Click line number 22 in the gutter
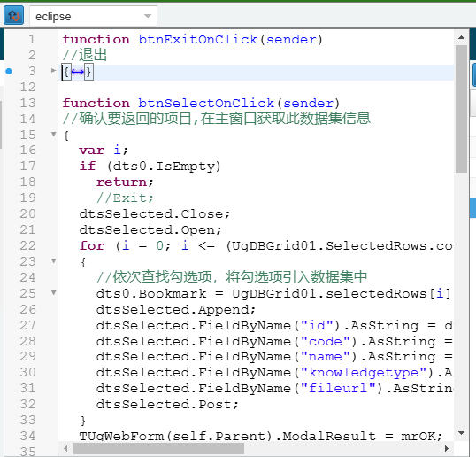476x457 pixels. tap(28, 245)
